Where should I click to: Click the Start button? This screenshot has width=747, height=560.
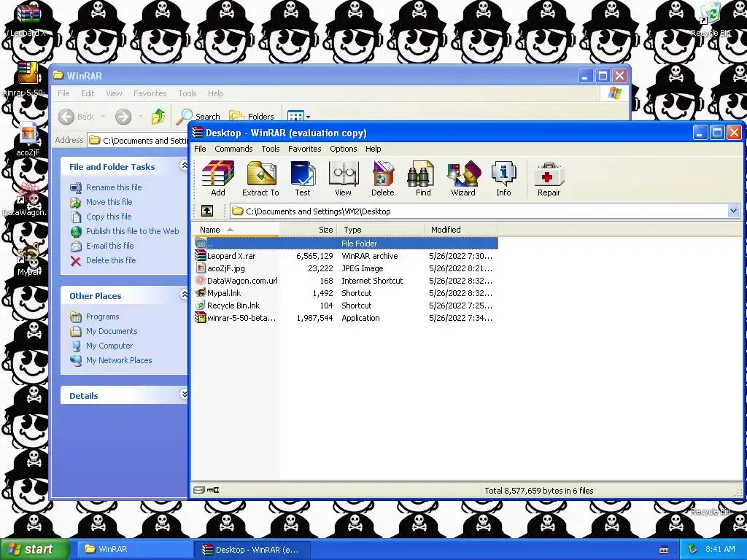click(x=34, y=549)
